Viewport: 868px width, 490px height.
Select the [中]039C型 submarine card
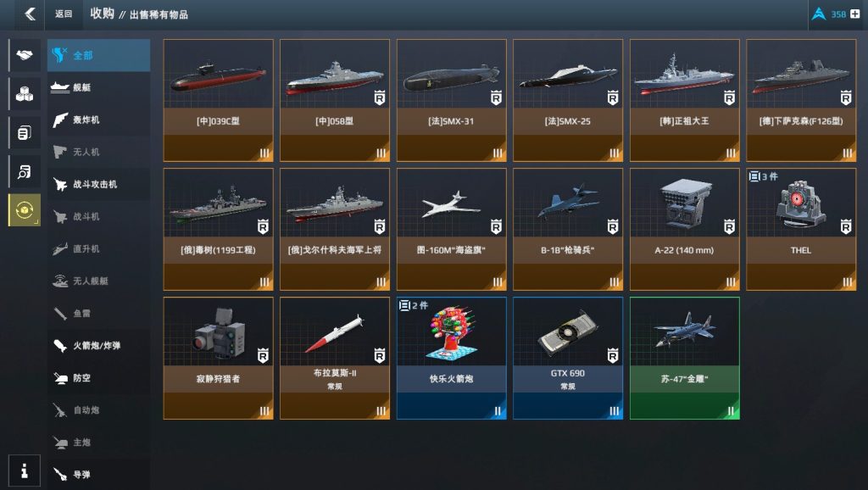coord(218,100)
